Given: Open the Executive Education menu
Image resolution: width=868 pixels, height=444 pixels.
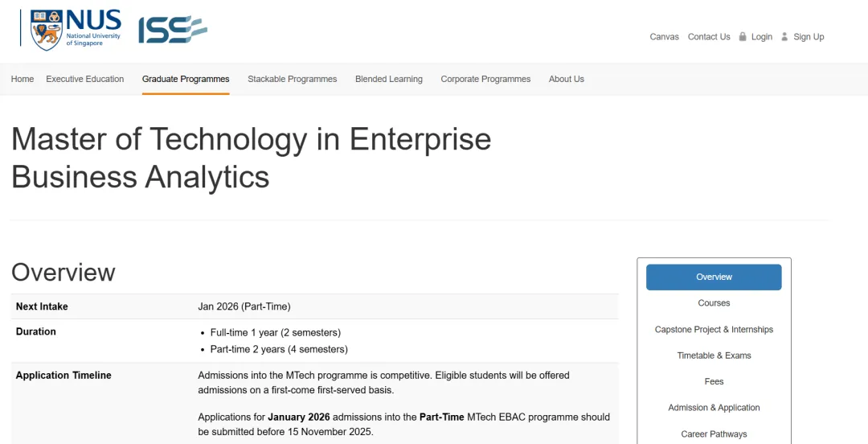Looking at the screenshot, I should pyautogui.click(x=85, y=79).
